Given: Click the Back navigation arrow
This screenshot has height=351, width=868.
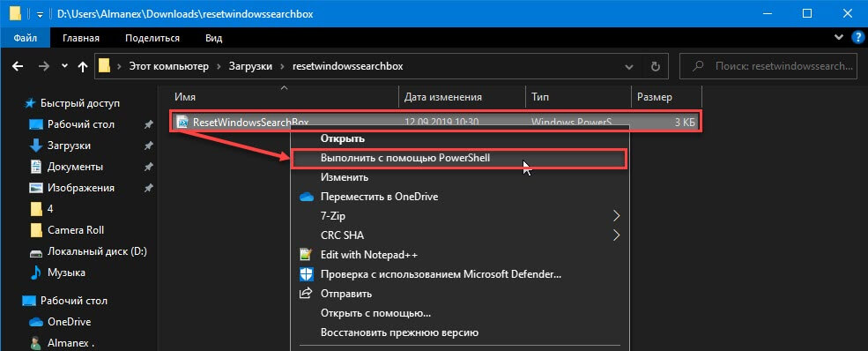Looking at the screenshot, I should click(17, 66).
